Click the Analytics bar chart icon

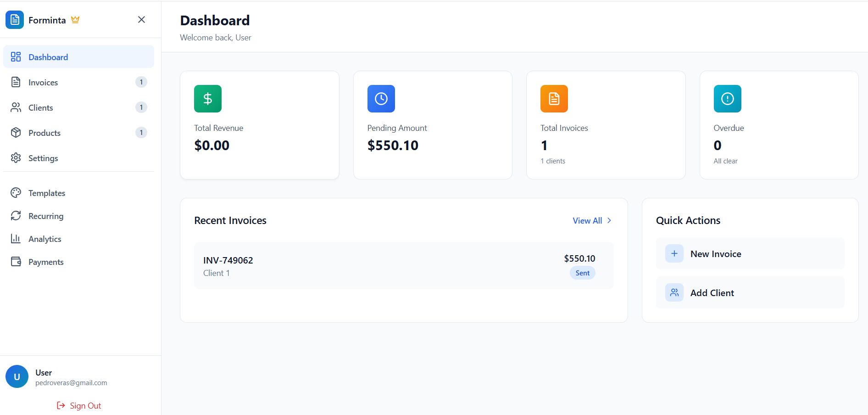[x=16, y=239]
